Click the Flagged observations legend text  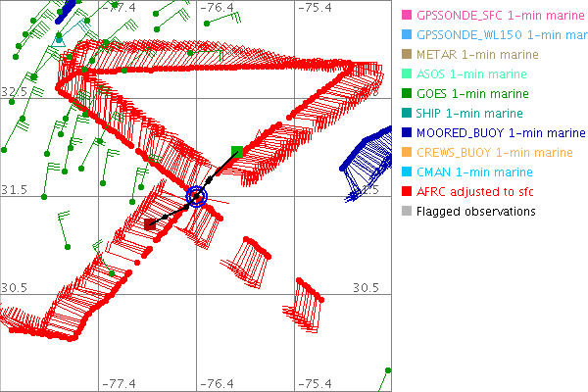pos(476,212)
